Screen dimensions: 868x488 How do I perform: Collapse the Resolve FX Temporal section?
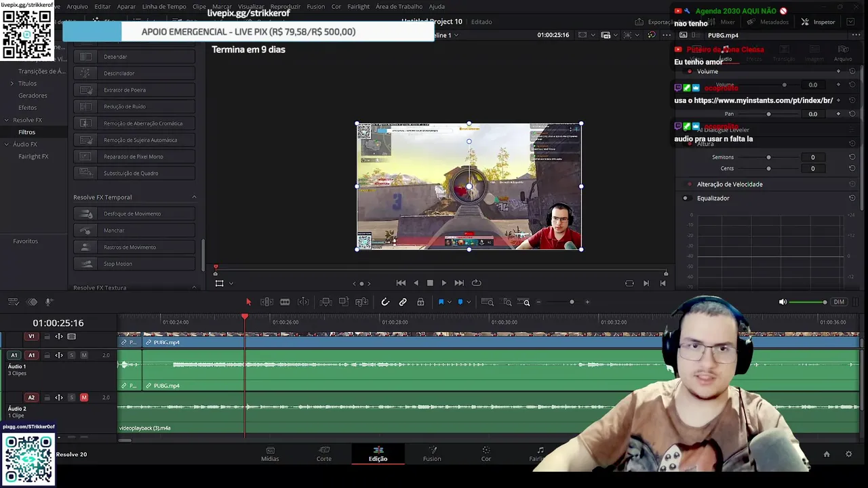pyautogui.click(x=194, y=197)
